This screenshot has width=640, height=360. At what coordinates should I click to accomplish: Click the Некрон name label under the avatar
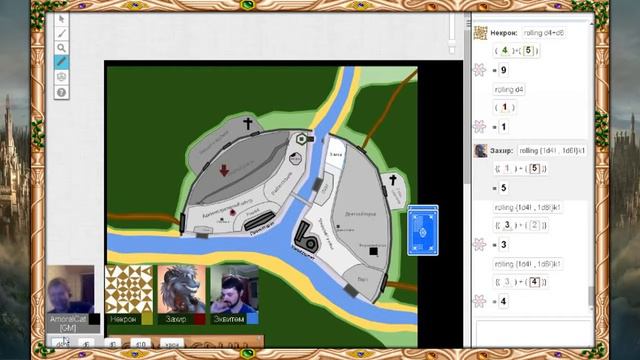pyautogui.click(x=123, y=319)
